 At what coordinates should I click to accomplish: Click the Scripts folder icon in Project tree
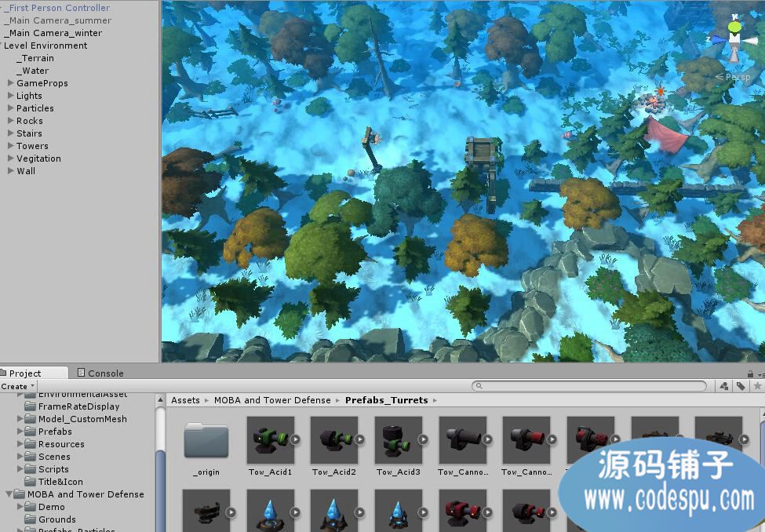[x=31, y=469]
